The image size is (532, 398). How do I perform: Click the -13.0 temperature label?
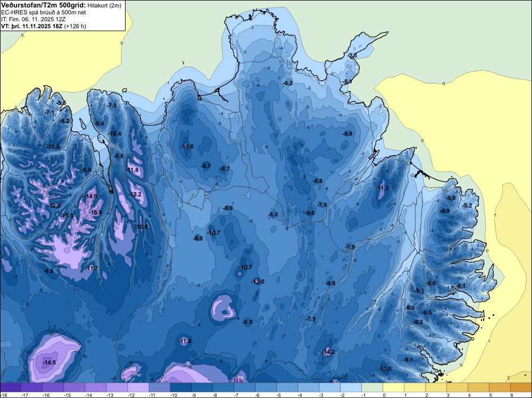click(x=257, y=281)
